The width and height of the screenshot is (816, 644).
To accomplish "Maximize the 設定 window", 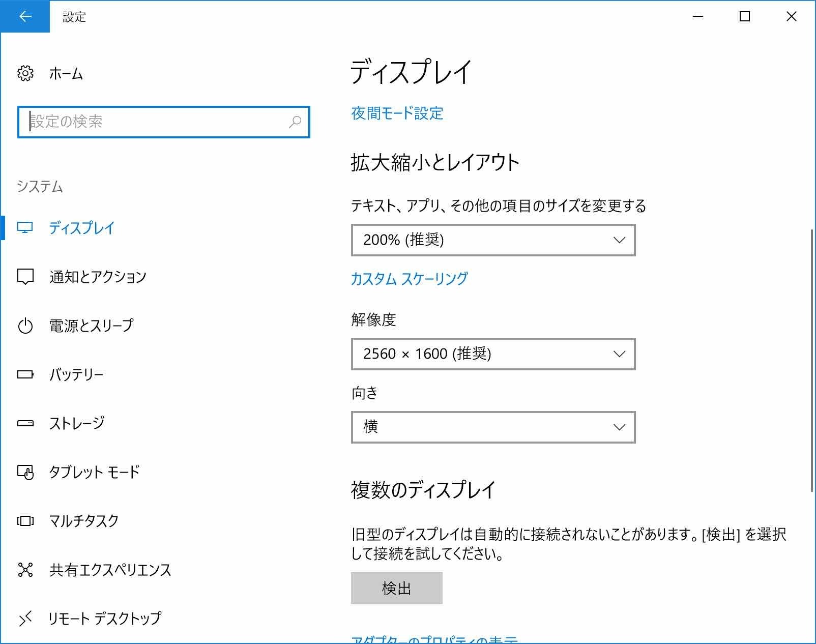I will pyautogui.click(x=745, y=16).
